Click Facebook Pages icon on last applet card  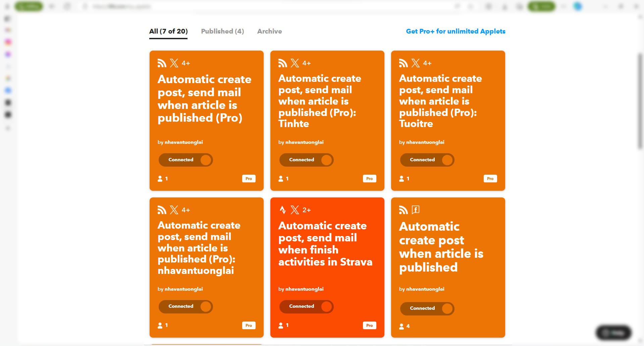click(416, 210)
